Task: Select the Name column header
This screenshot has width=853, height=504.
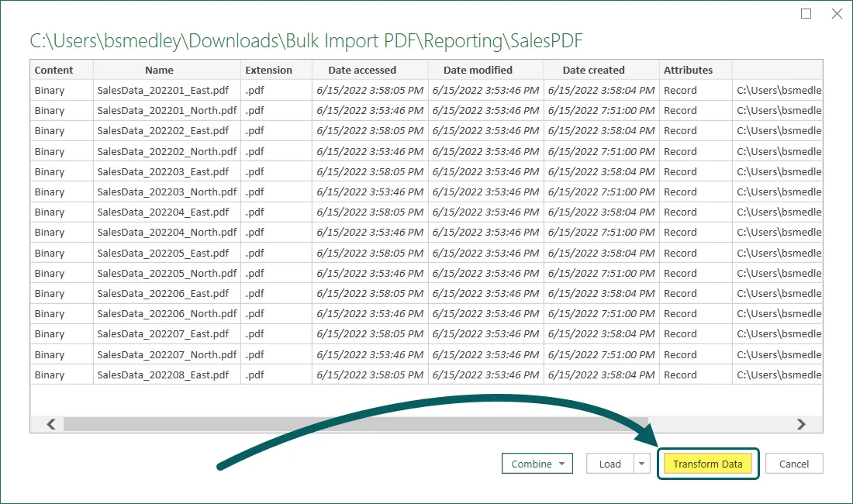Action: pos(159,70)
